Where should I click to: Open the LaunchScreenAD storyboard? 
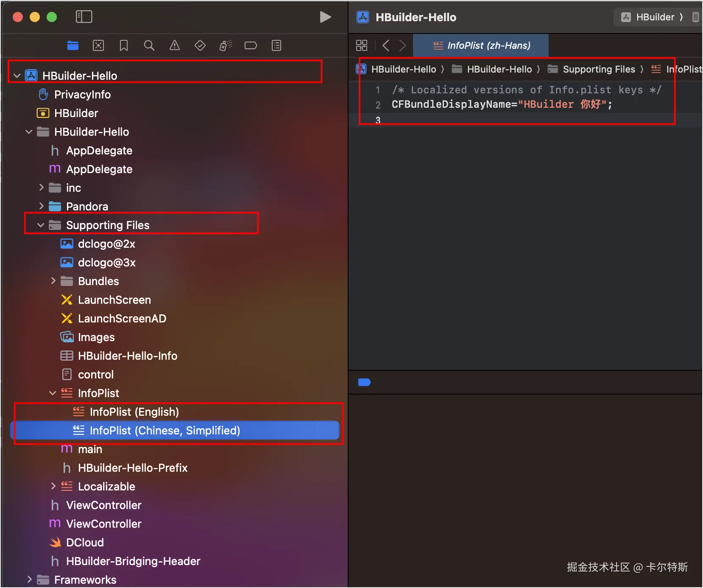pos(122,319)
